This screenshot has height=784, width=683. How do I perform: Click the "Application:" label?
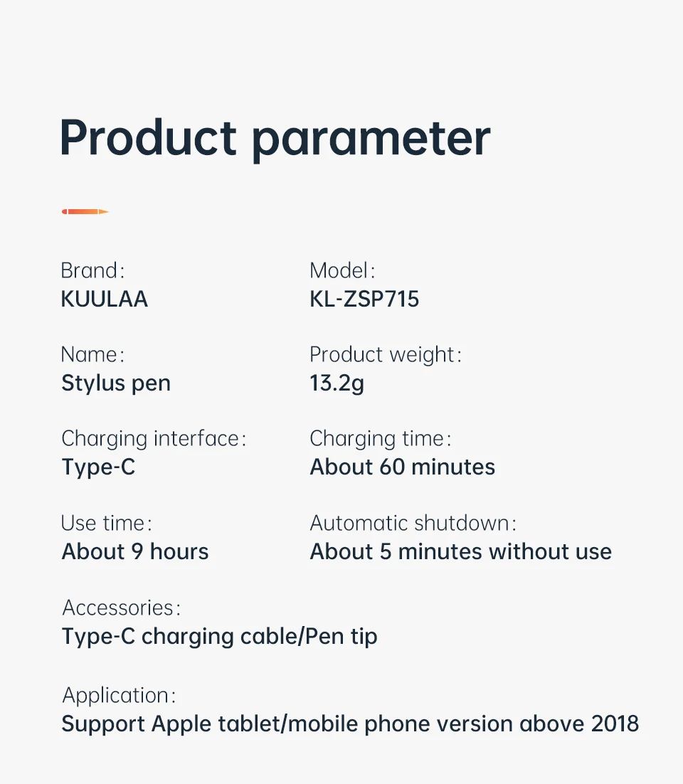[119, 695]
